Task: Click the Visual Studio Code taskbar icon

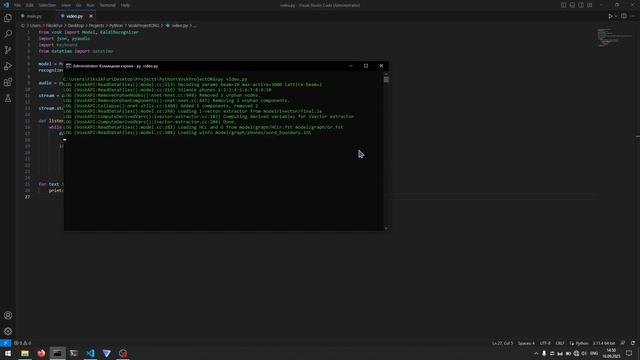Action: point(90,353)
